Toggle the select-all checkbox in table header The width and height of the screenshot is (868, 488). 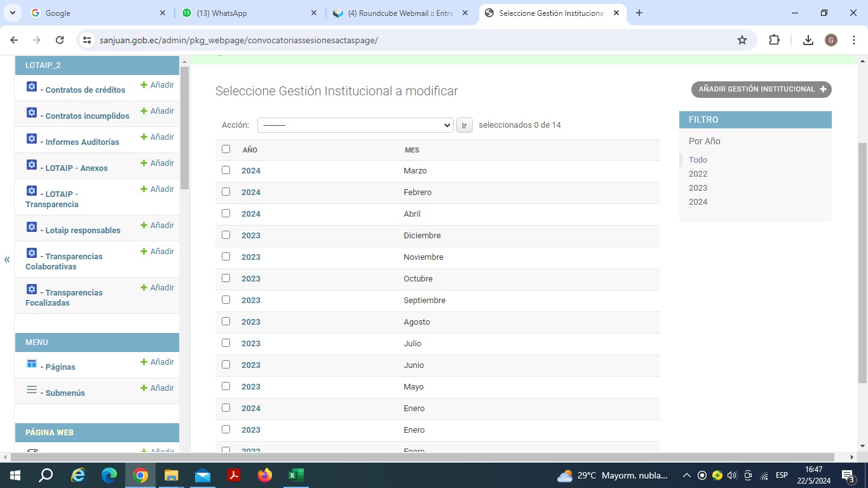(x=226, y=149)
